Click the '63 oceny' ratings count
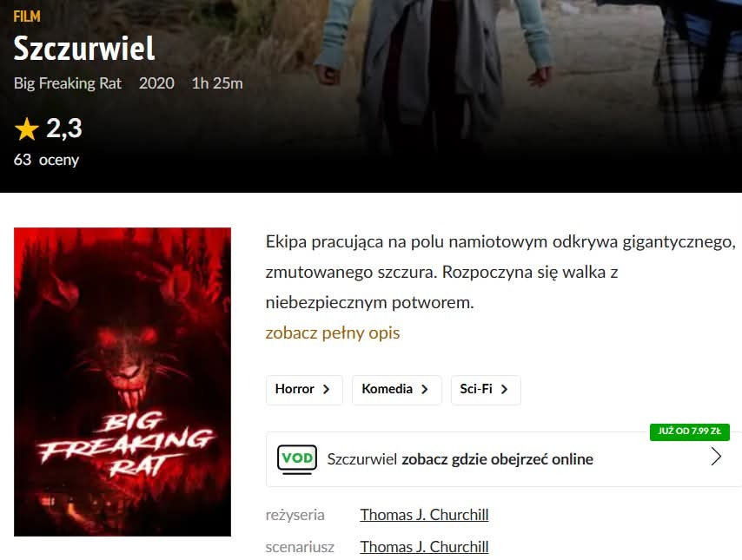The height and width of the screenshot is (560, 742). click(x=46, y=160)
